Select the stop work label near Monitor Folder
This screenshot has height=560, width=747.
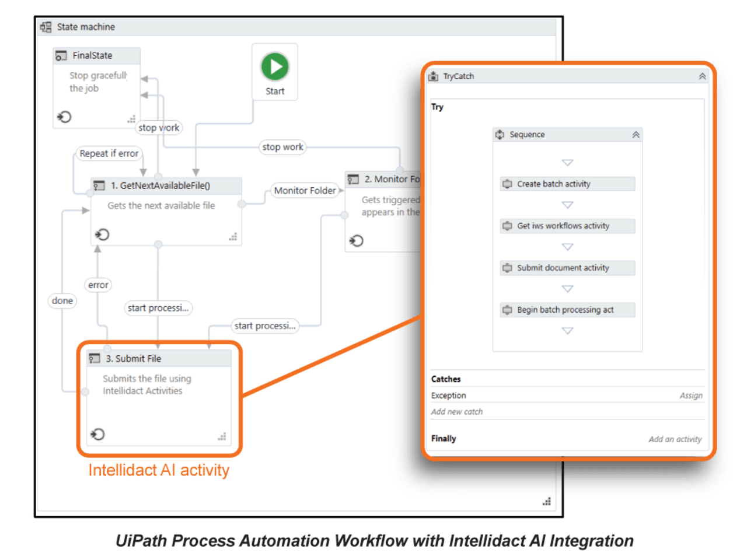pos(282,147)
